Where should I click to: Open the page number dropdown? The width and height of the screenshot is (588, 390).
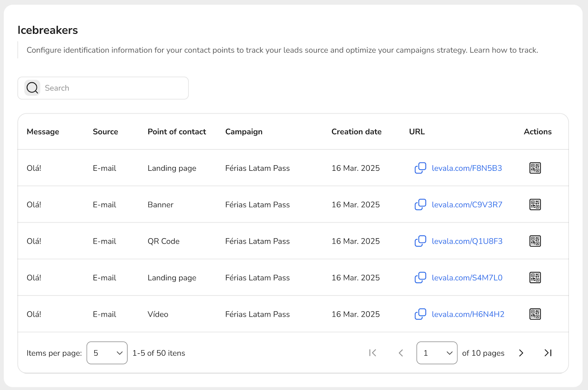[x=437, y=353]
